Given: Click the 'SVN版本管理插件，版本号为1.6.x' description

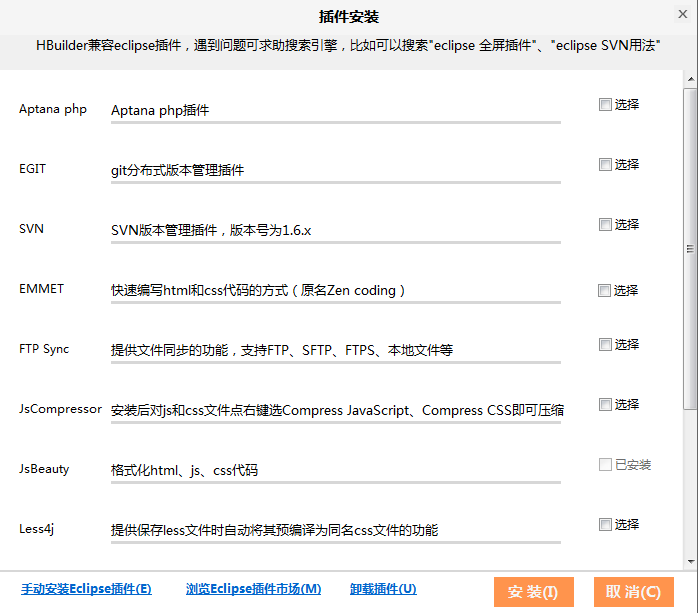Looking at the screenshot, I should tap(211, 230).
